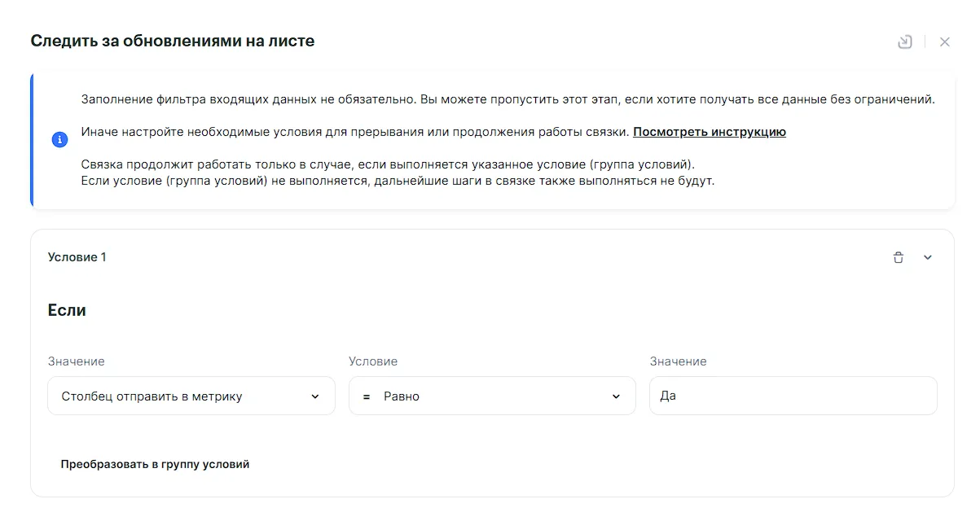Click the "Следить за обновлениями на листе" title
The height and width of the screenshot is (521, 980).
point(172,41)
